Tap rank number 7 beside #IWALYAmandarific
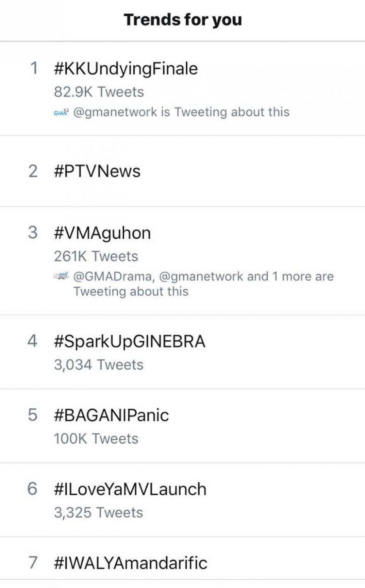The width and height of the screenshot is (365, 588). (33, 562)
